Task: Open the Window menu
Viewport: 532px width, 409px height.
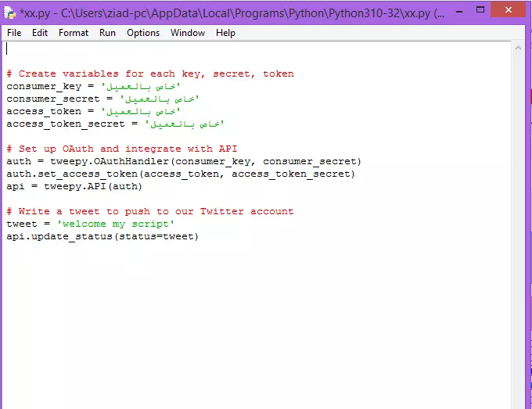Action: tap(188, 33)
